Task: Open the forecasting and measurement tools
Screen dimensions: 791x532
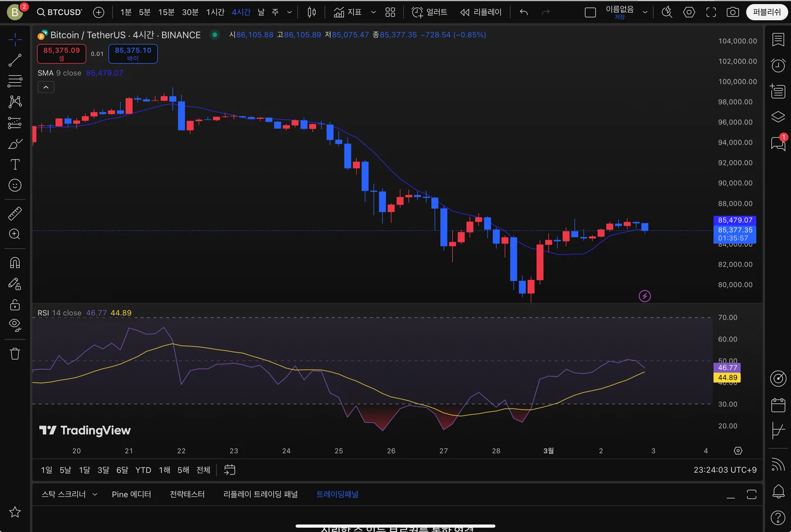Action: pos(15,123)
